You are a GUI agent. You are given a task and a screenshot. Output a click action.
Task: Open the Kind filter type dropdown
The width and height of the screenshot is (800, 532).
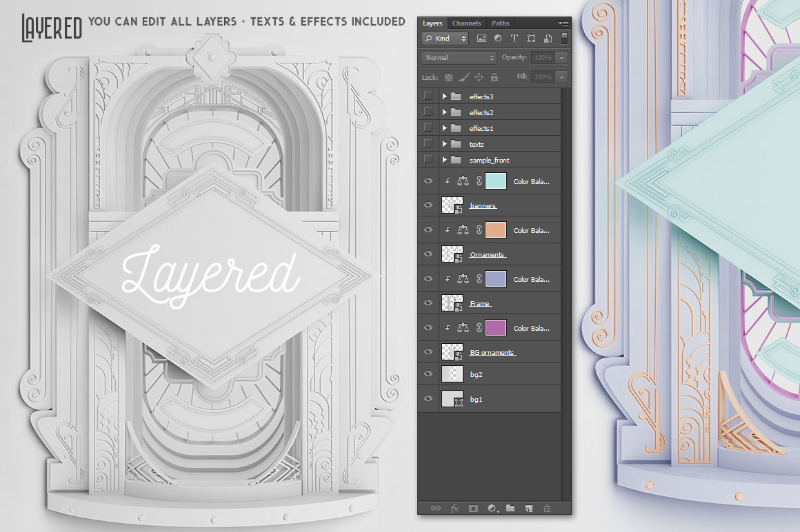pos(446,39)
